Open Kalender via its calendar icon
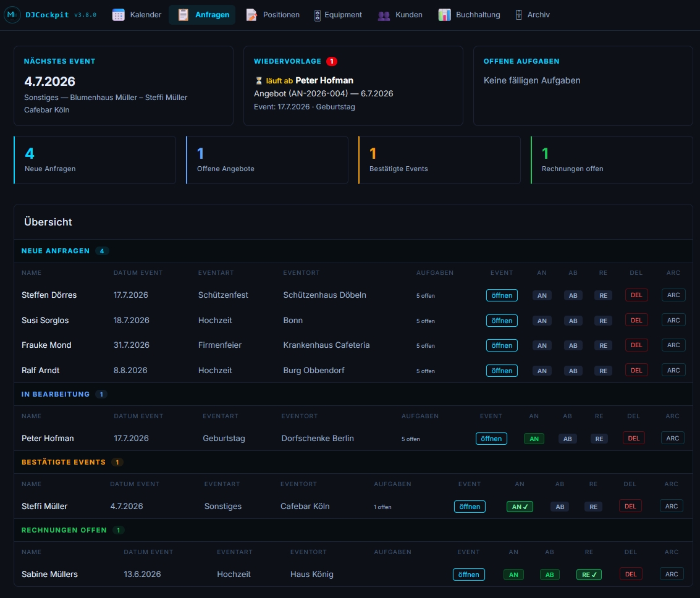This screenshot has width=700, height=598. tap(118, 15)
